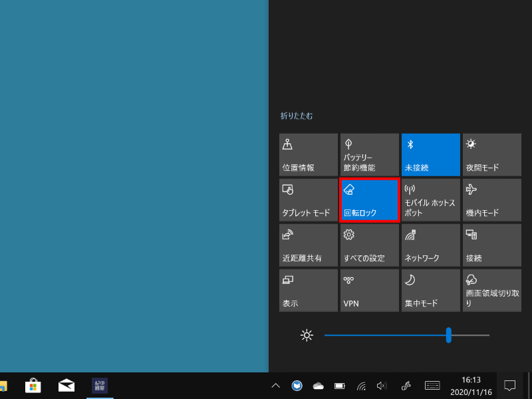Toggle Rotation lock off
The height and width of the screenshot is (399, 532).
click(x=369, y=199)
